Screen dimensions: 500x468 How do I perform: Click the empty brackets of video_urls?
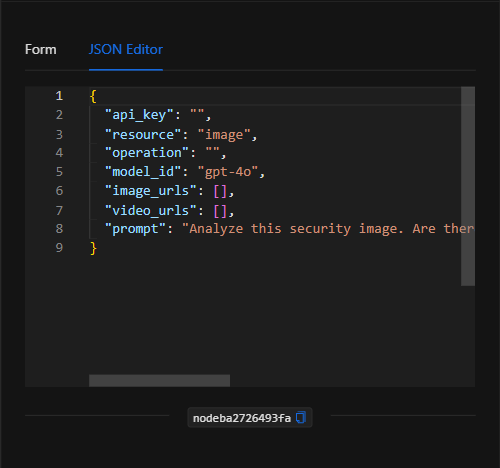220,211
